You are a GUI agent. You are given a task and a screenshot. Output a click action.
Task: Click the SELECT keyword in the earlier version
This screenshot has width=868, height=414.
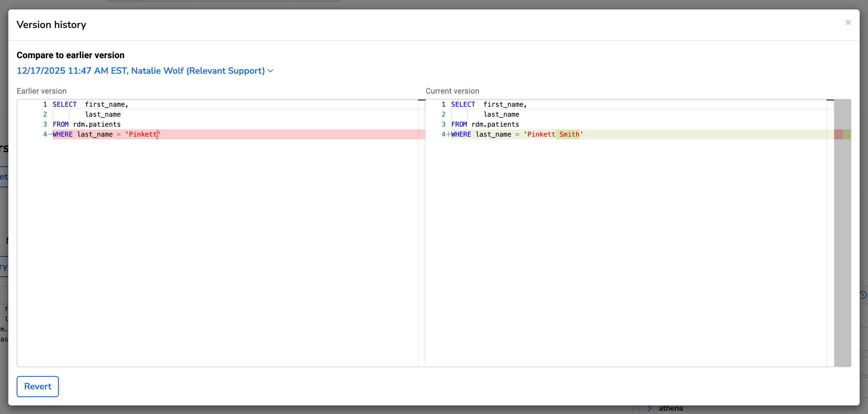click(x=64, y=104)
